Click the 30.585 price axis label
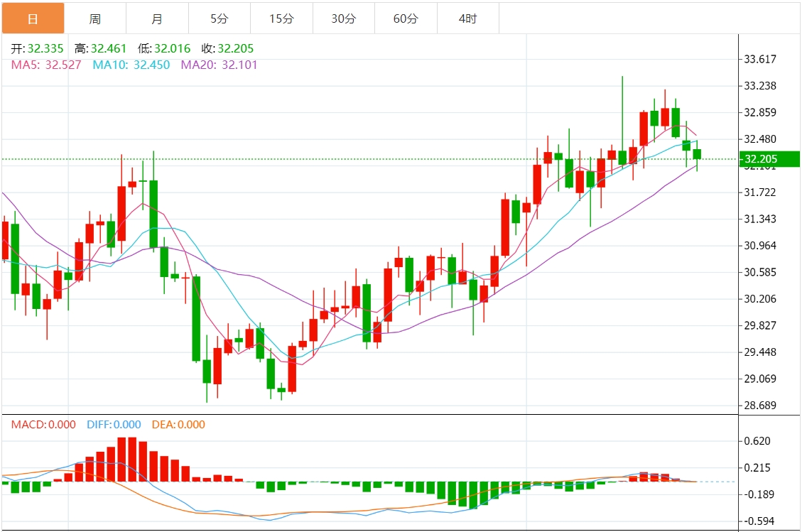 (x=759, y=272)
